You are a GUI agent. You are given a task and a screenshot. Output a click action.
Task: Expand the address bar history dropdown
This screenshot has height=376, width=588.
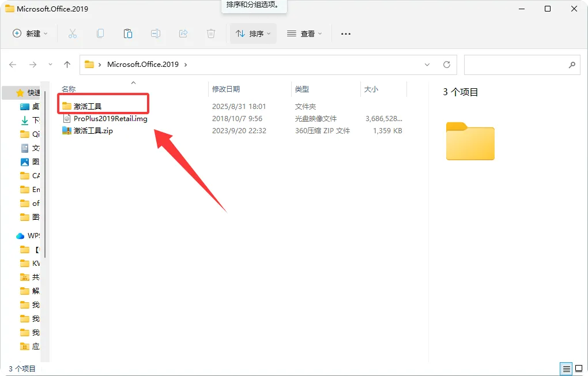(427, 65)
